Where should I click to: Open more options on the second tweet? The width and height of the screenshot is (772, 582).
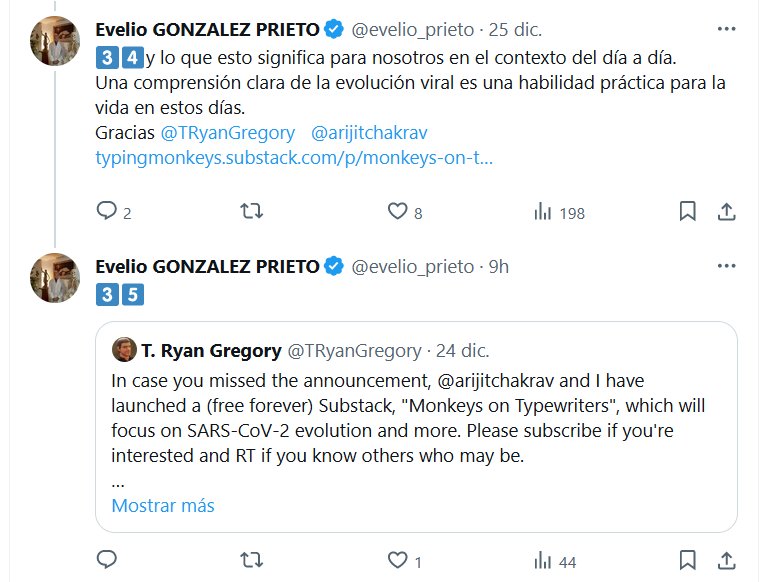coord(727,267)
